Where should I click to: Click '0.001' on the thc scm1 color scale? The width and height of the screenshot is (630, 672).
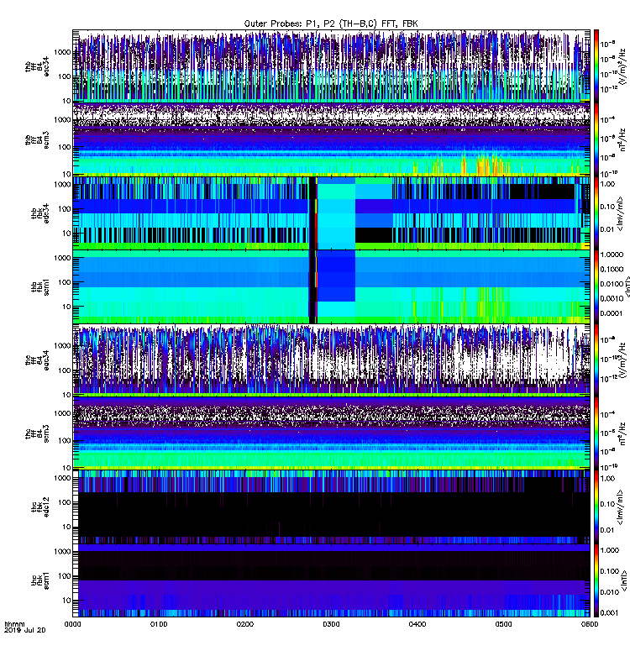(x=610, y=613)
